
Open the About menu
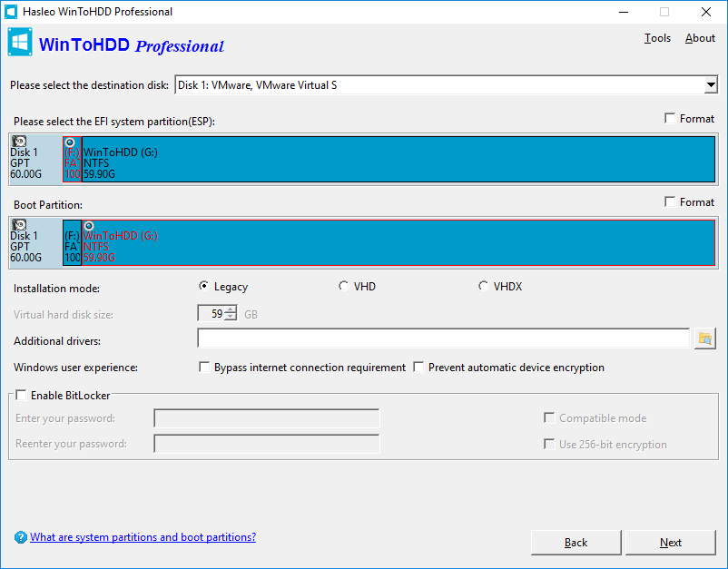coord(700,38)
